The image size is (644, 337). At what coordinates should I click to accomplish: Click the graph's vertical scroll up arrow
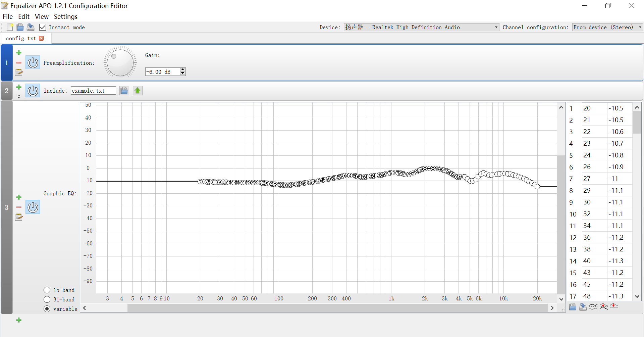tap(561, 107)
